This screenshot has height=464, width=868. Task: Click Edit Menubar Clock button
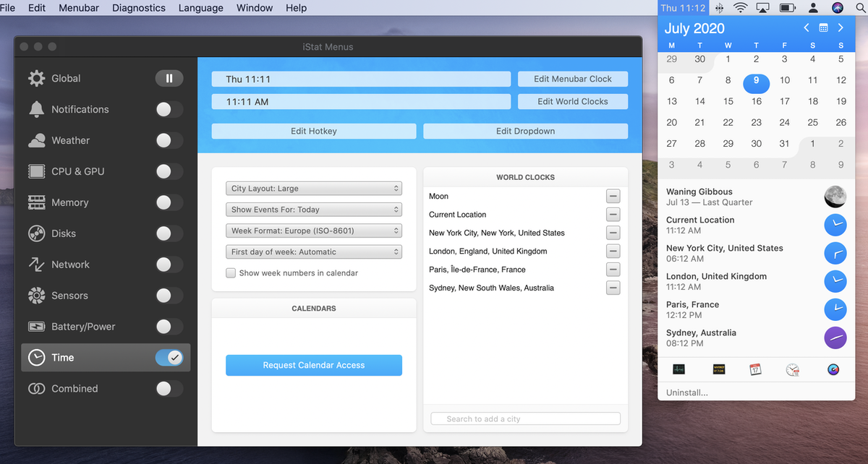[573, 79]
